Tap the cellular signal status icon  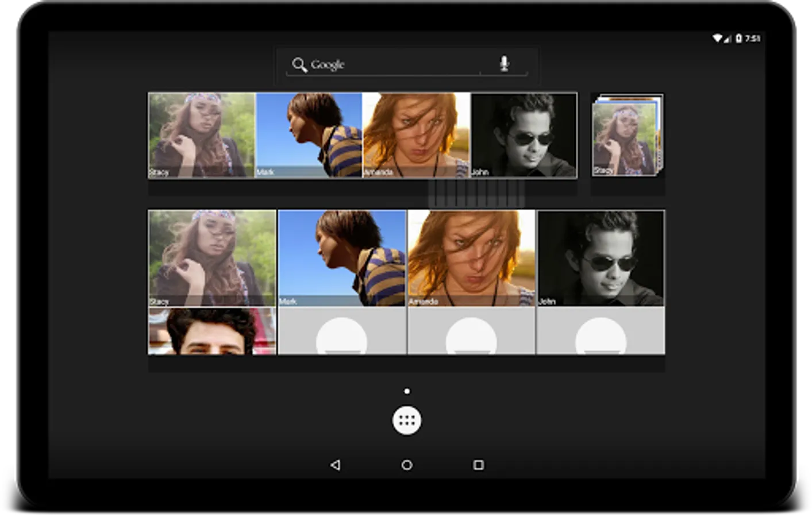(728, 38)
